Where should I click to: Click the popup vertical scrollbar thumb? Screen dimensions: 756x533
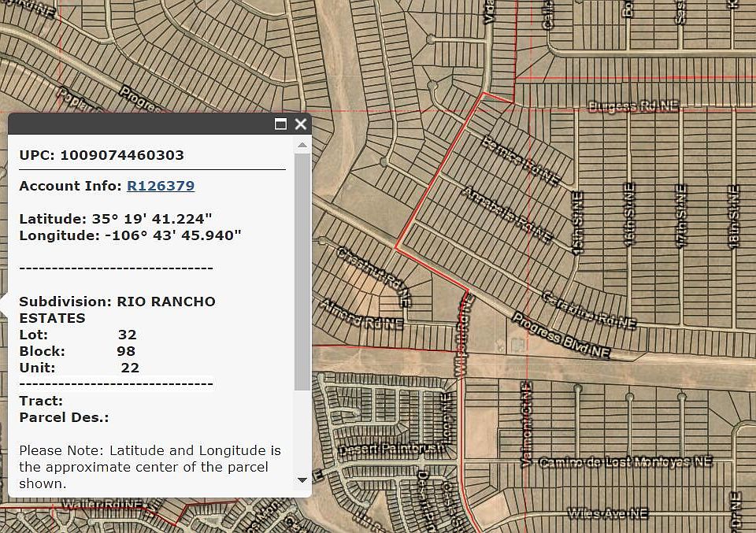click(x=302, y=268)
